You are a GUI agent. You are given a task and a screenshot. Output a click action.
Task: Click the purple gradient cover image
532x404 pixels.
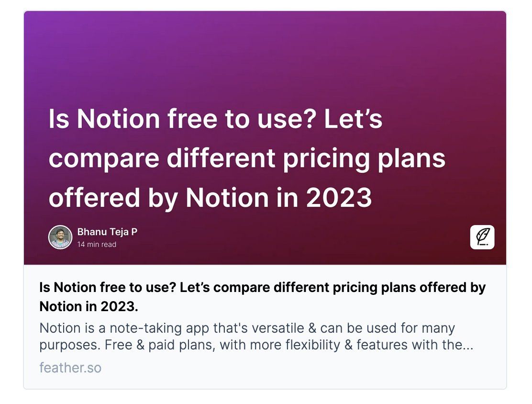click(265, 138)
